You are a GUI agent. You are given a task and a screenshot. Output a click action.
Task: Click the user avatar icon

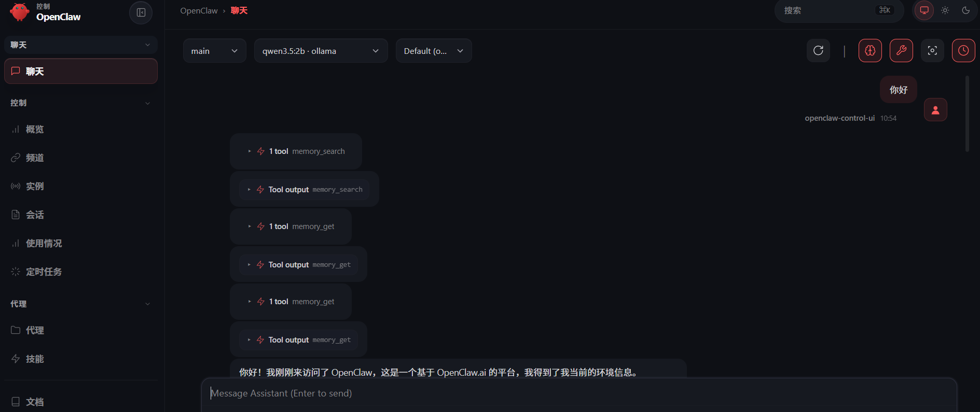(x=935, y=110)
